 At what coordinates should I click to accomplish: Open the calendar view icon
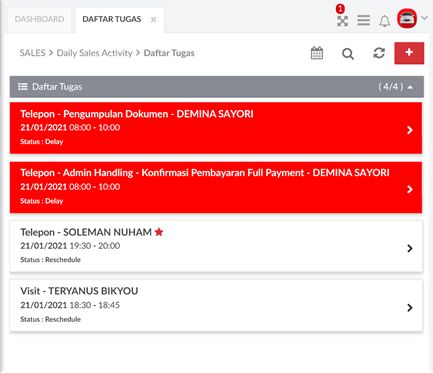[317, 53]
